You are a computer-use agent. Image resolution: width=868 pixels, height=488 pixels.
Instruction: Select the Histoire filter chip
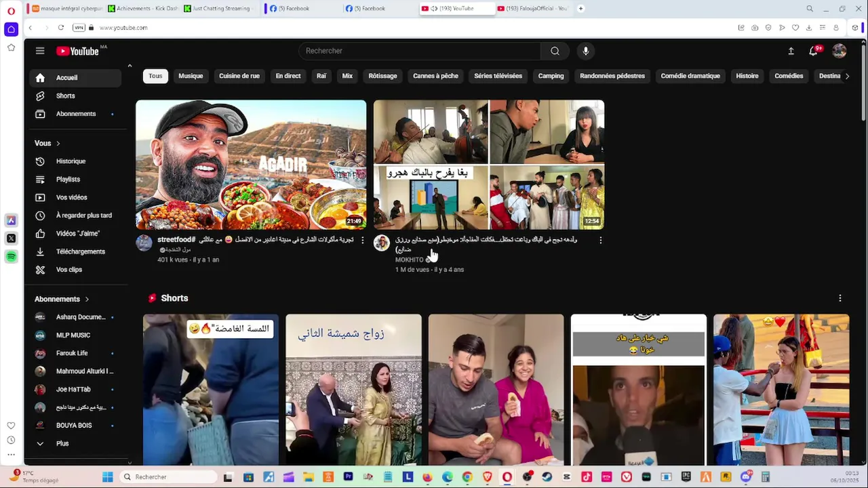point(747,76)
